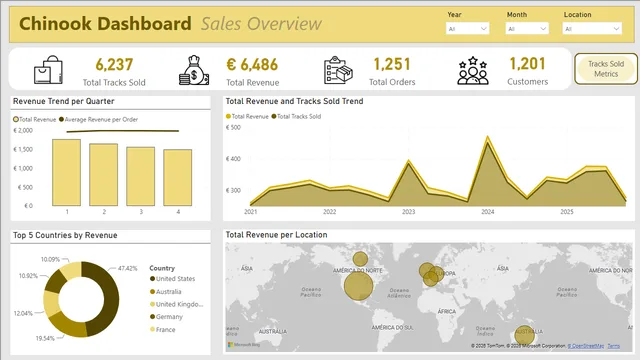Select the Canada map bubble
The height and width of the screenshot is (360, 640).
point(360,259)
